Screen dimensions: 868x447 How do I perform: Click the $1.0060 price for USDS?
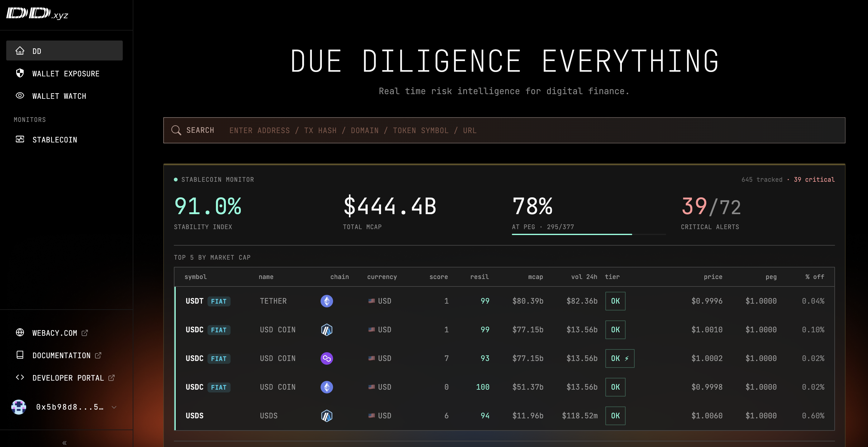pos(707,416)
